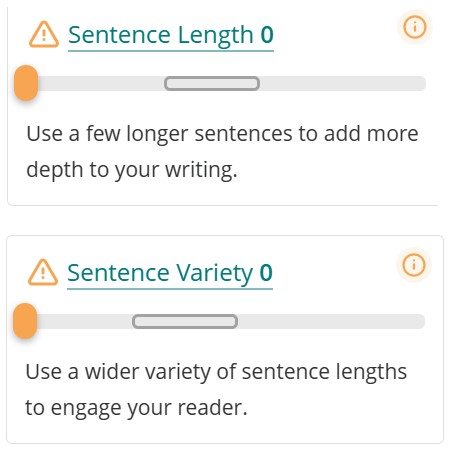450x451 pixels.
Task: Click the 'to engage your reader' text line
Action: [x=136, y=408]
